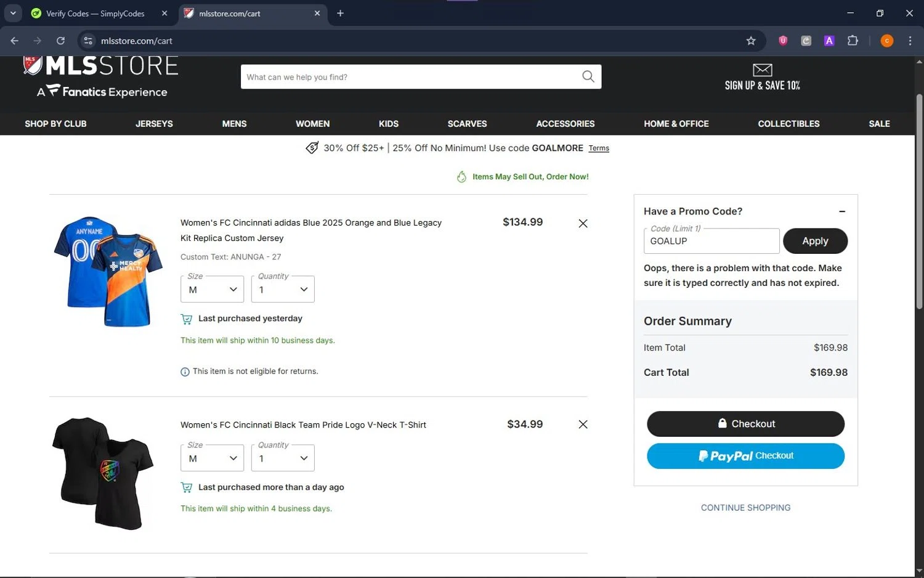Collapse the Have a Promo Code section

tap(842, 211)
